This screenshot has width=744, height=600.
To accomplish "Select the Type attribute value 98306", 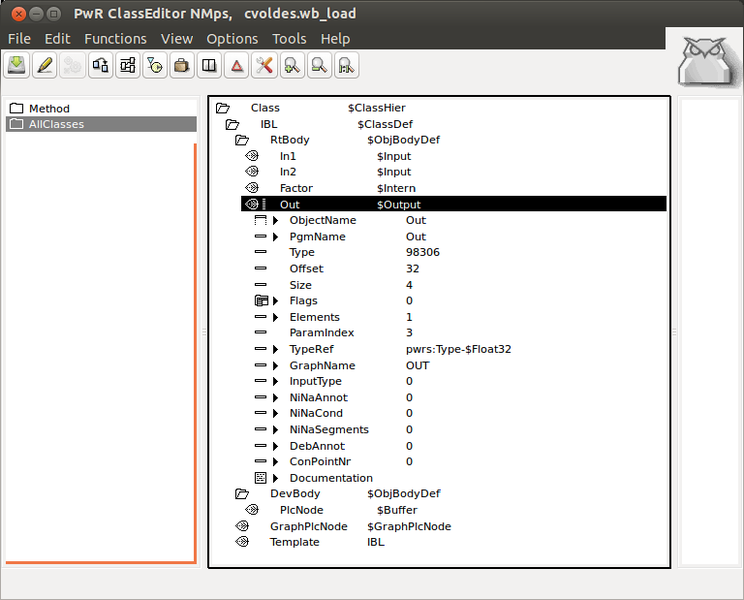I will (423, 252).
